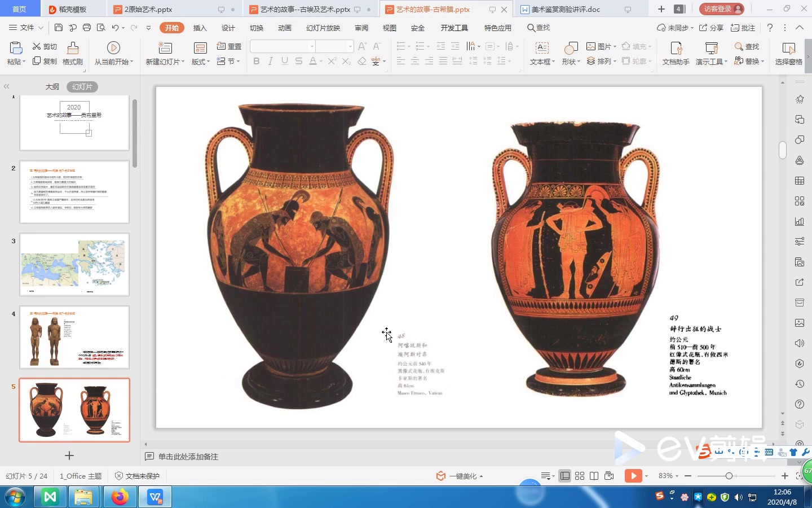This screenshot has width=812, height=508.
Task: Click the save icon in quick toolbar
Action: (59, 28)
